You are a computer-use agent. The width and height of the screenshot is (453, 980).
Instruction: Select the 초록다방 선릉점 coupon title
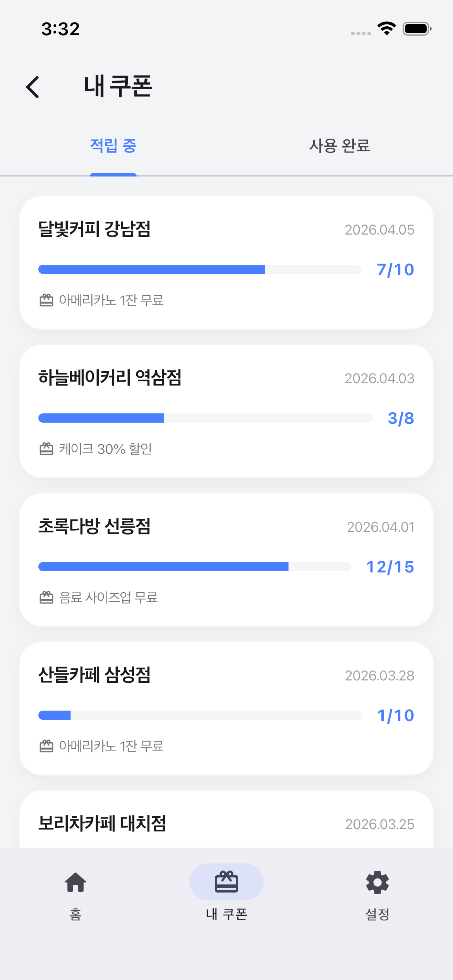tap(94, 526)
